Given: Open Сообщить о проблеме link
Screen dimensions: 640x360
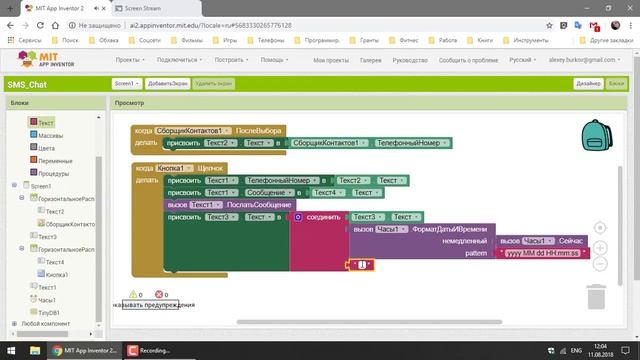Looking at the screenshot, I should tap(468, 60).
